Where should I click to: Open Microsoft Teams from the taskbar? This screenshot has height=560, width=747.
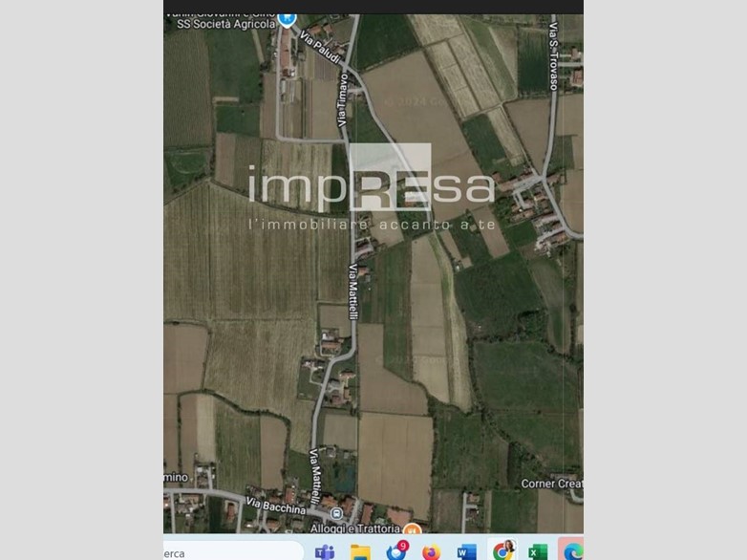325,552
